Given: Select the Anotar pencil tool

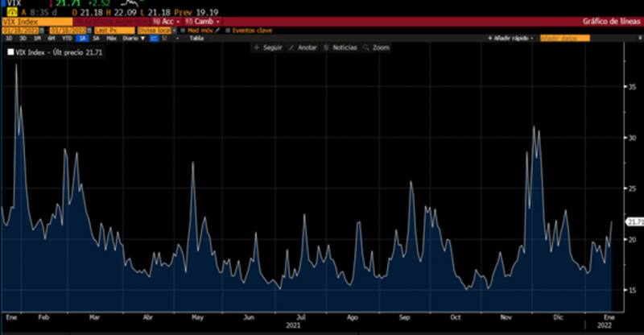Looking at the screenshot, I should coord(291,48).
